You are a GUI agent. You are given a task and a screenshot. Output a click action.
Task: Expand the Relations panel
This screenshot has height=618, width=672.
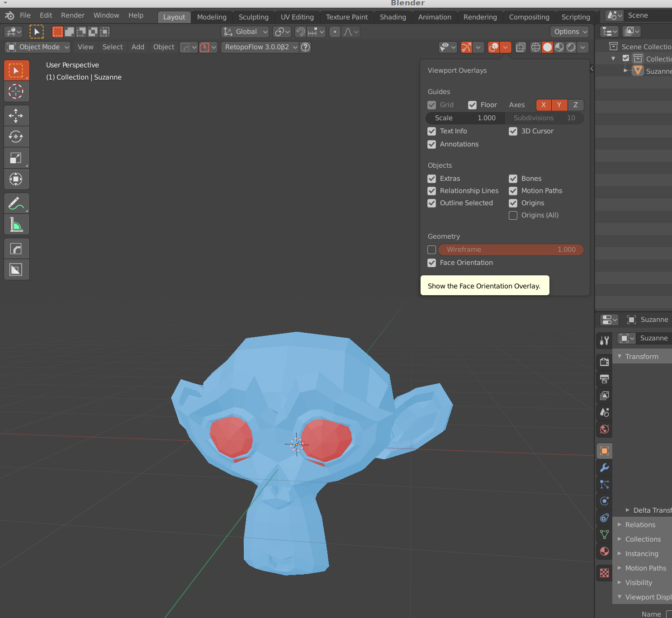click(640, 524)
